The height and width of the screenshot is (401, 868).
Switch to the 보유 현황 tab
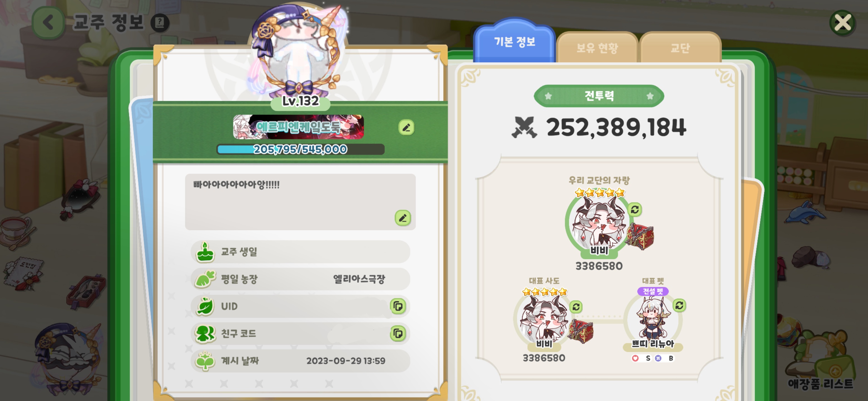click(597, 48)
